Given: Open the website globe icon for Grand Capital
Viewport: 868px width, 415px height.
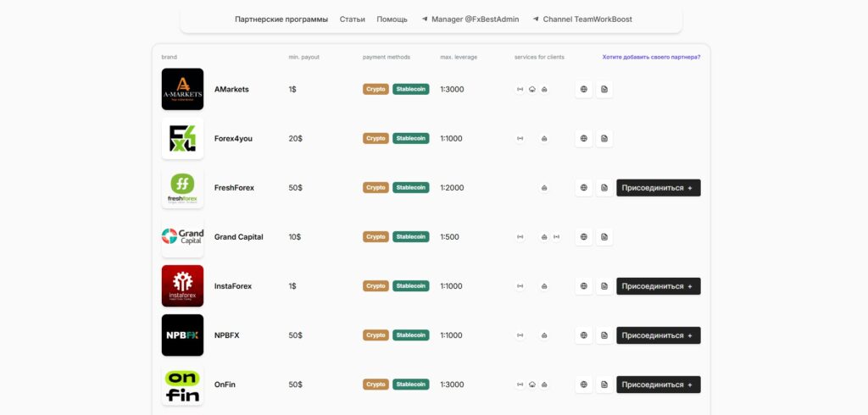Looking at the screenshot, I should [x=583, y=237].
